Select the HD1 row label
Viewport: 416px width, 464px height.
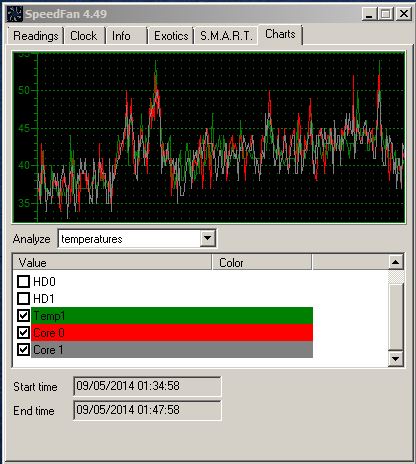click(x=44, y=299)
